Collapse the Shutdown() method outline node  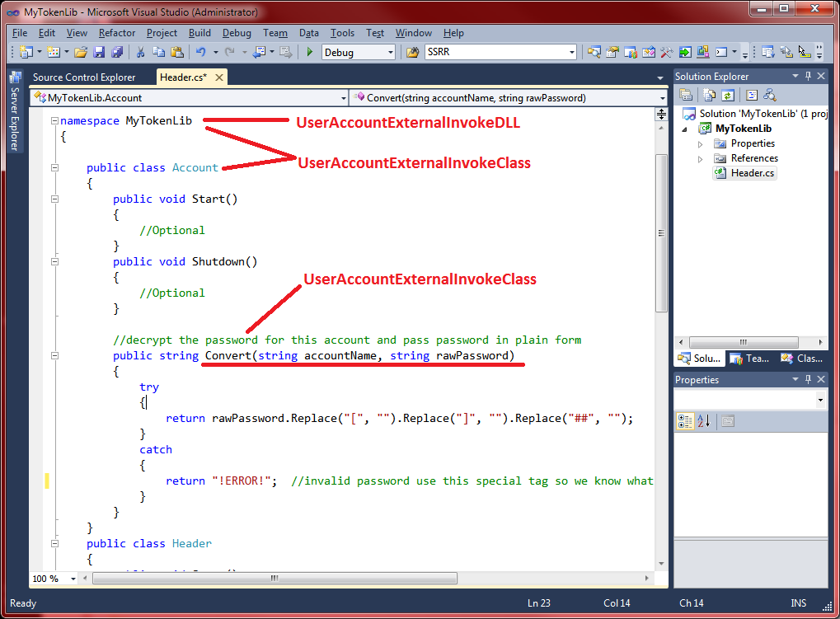click(54, 262)
